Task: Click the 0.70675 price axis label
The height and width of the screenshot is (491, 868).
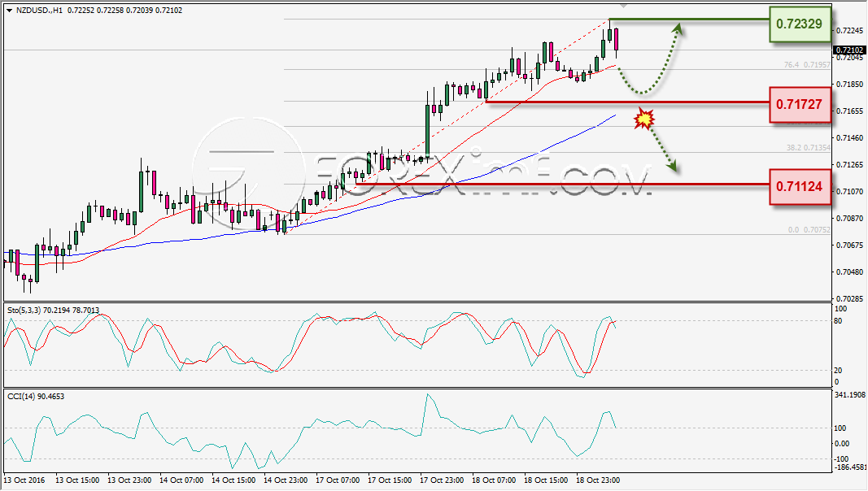Action: pos(850,245)
